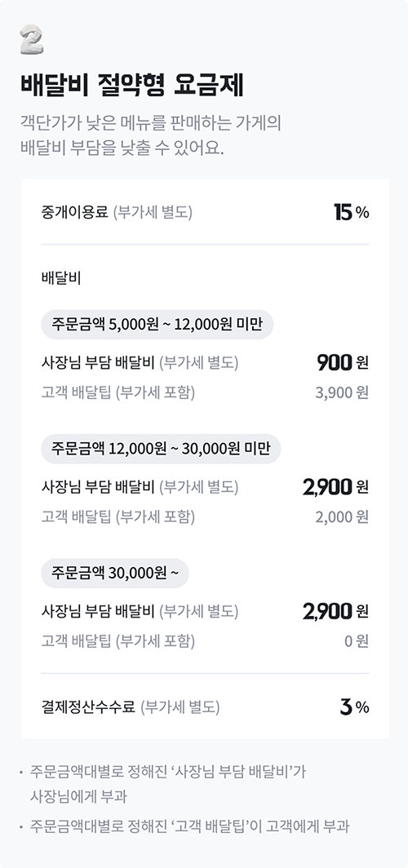
Task: Click the 2,000 원 customer delivery tip
Action: click(x=342, y=517)
